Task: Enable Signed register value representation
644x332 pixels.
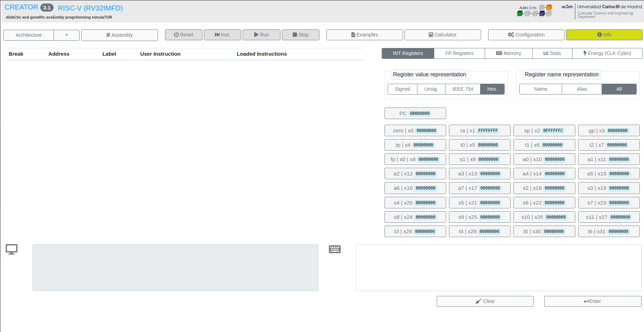Action: point(402,89)
